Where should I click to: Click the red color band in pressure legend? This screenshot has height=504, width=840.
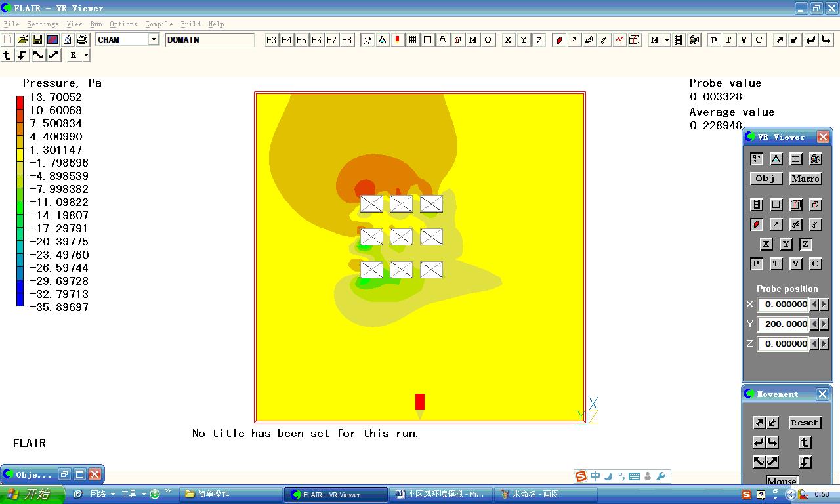[x=20, y=102]
